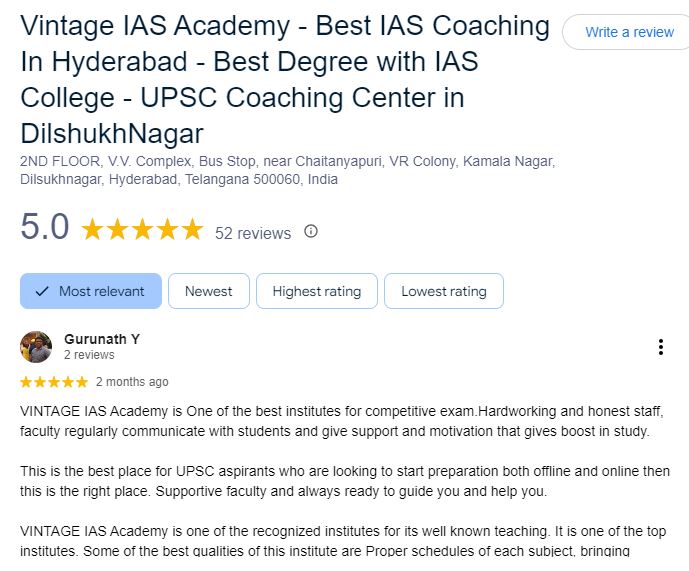Click the review paragraph about UPSC aspirants
Image resolution: width=689 pixels, height=571 pixels.
click(x=345, y=481)
